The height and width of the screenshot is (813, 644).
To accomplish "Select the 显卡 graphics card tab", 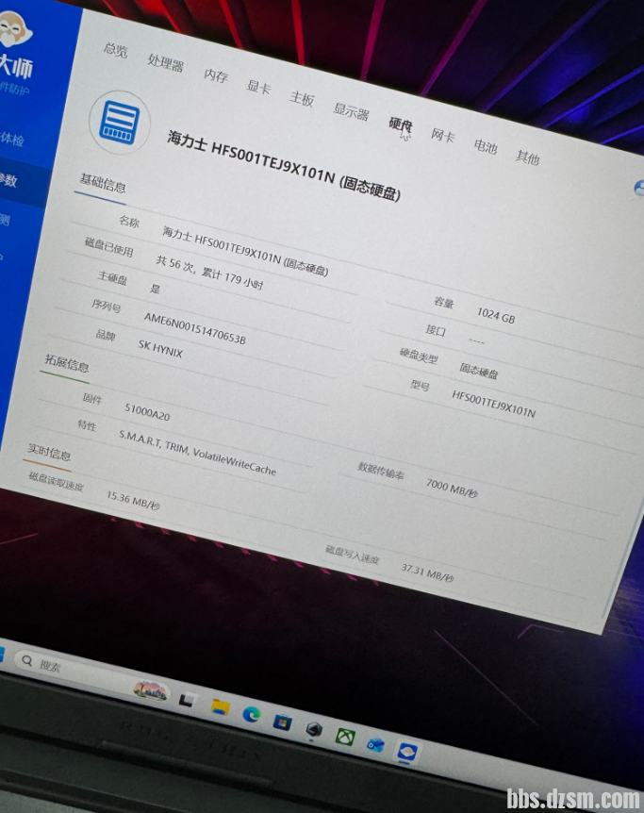I will point(258,86).
